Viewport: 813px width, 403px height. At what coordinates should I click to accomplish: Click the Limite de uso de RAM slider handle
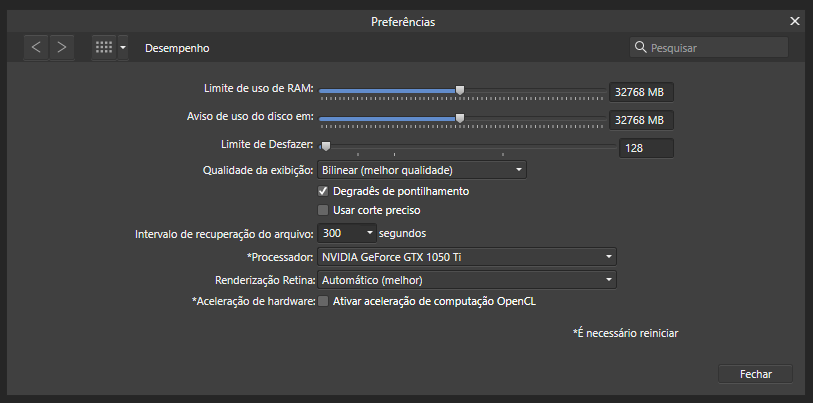pos(459,91)
